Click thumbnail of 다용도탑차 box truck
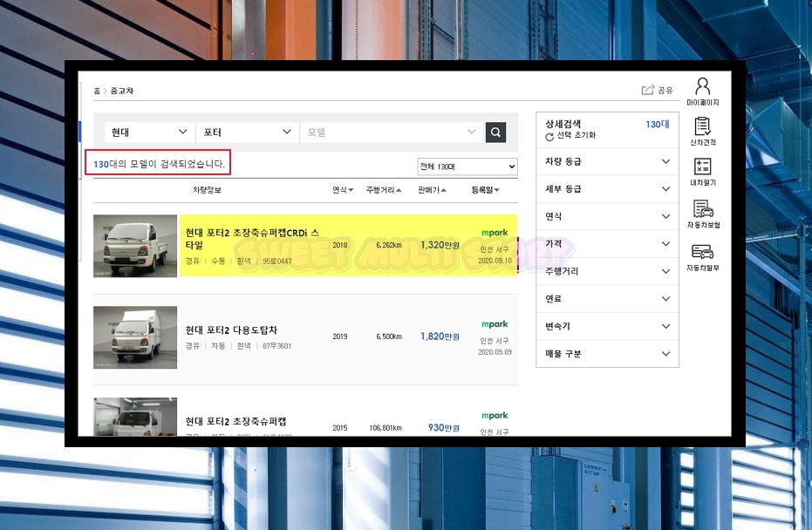 coord(135,337)
